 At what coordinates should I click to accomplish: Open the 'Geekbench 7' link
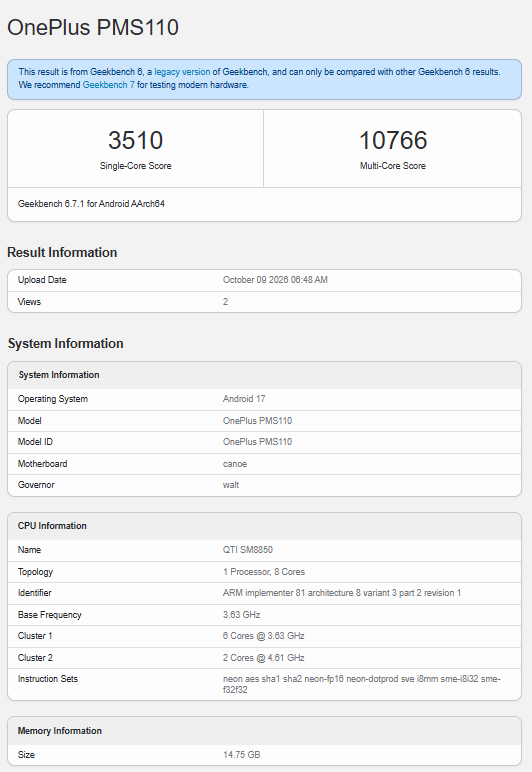108,85
